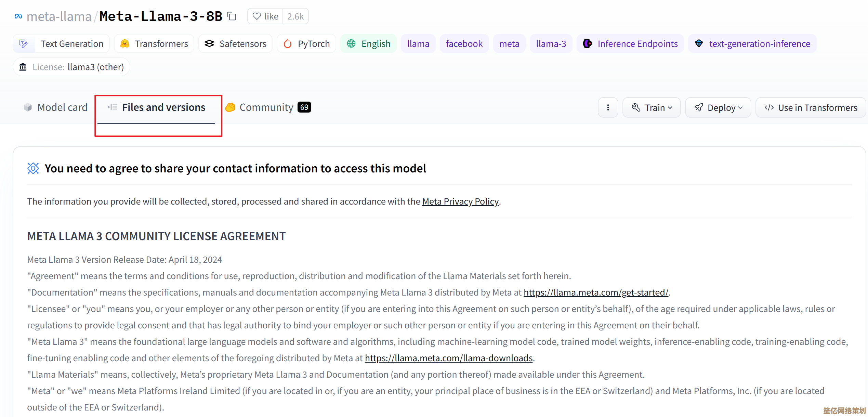The image size is (868, 417).
Task: Click the 69 discussions badge
Action: [x=304, y=107]
